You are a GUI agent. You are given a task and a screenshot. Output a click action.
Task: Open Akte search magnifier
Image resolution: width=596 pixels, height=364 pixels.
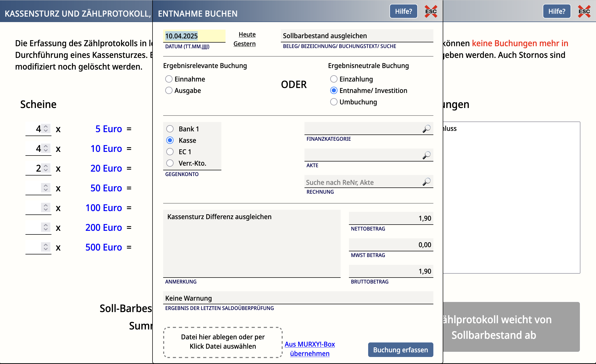pyautogui.click(x=426, y=155)
